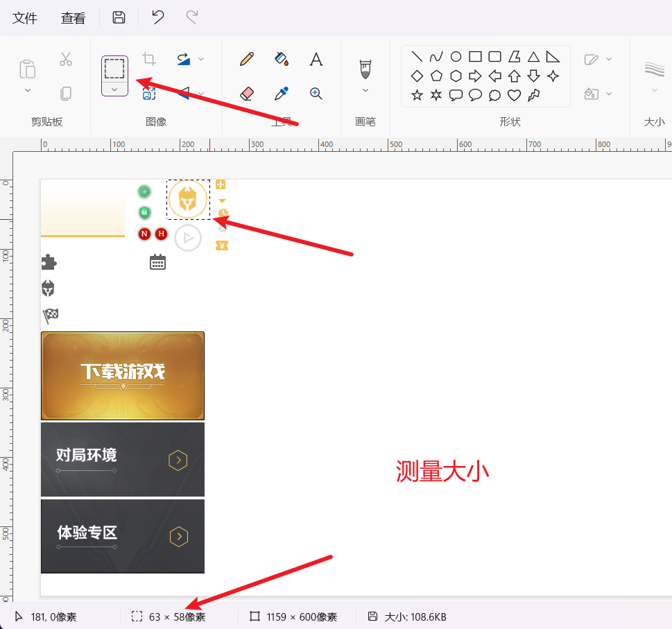Click the checkered flag icon on canvas
Image resolution: width=672 pixels, height=629 pixels.
(x=51, y=316)
